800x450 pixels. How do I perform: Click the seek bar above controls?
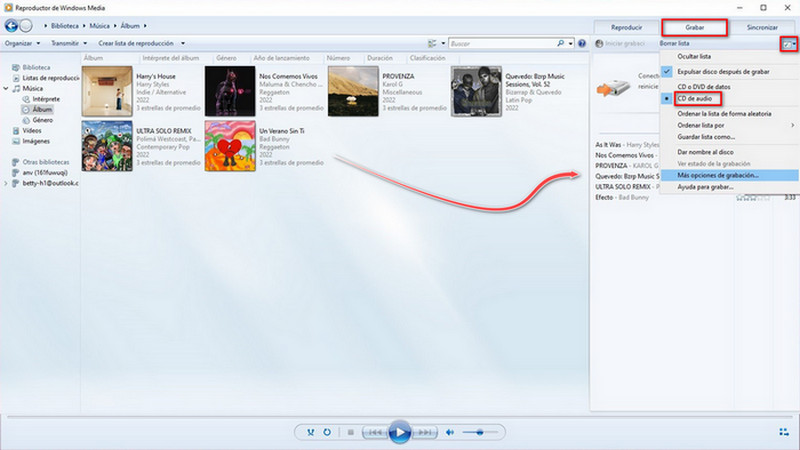coord(399,417)
